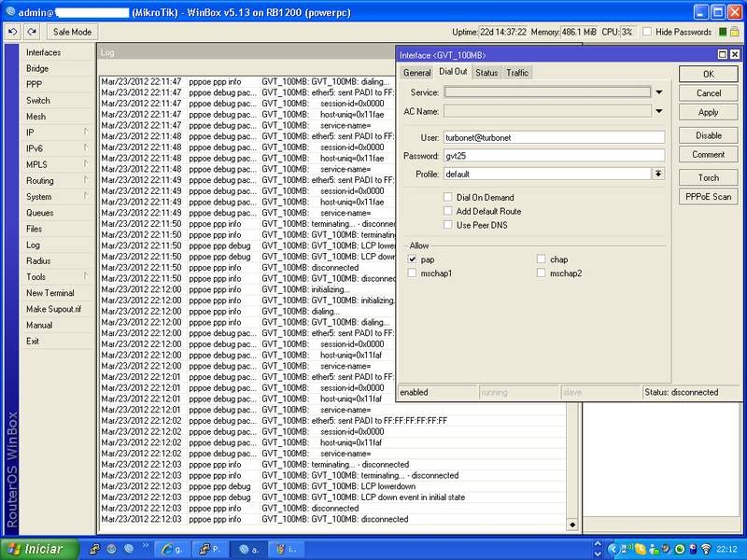Switch to the 'P.' taskbar window

click(x=211, y=549)
